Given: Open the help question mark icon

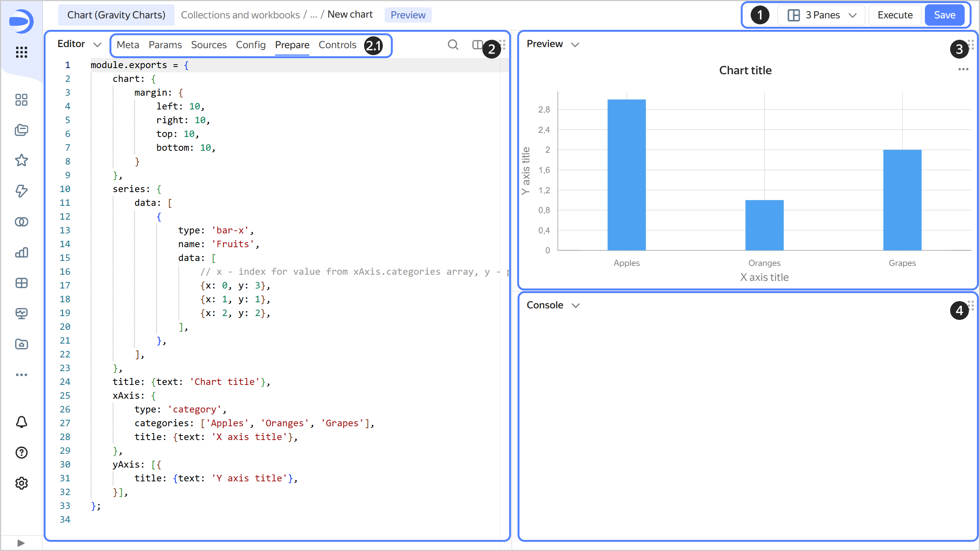Looking at the screenshot, I should (21, 453).
